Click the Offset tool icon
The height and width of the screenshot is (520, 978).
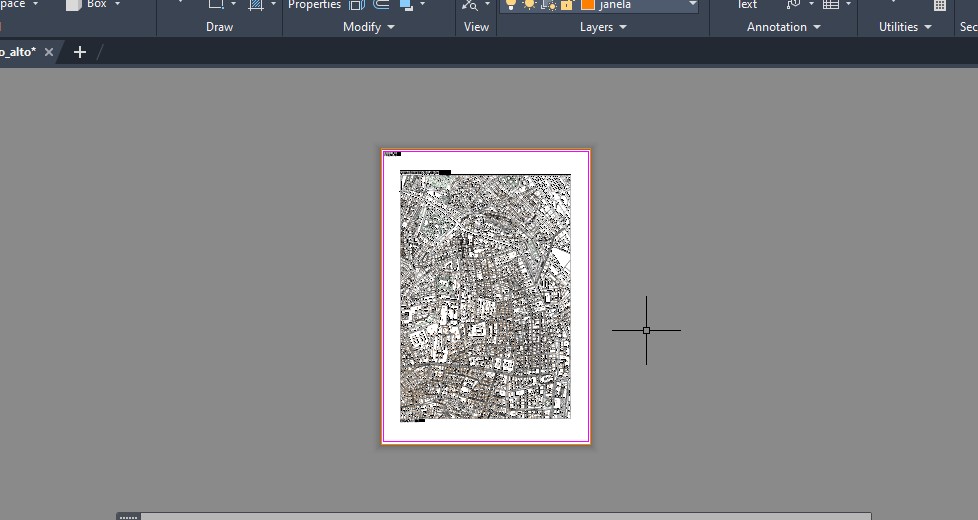coord(380,4)
